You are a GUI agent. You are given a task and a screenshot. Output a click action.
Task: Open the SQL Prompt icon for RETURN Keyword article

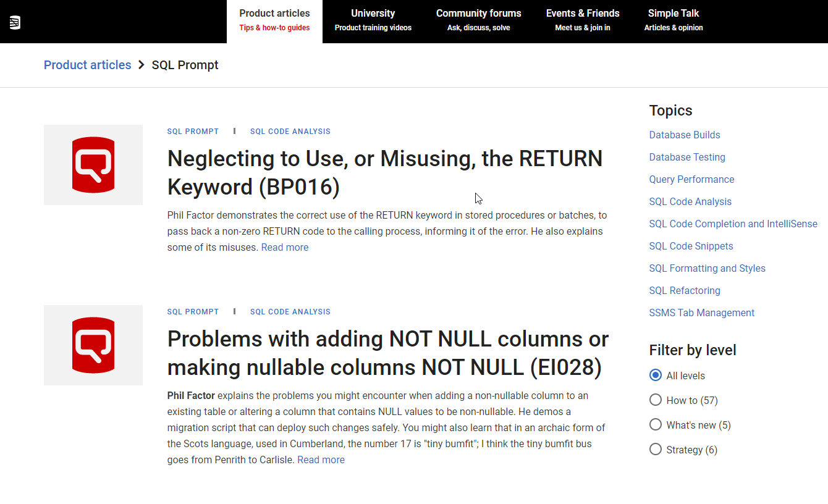93,165
